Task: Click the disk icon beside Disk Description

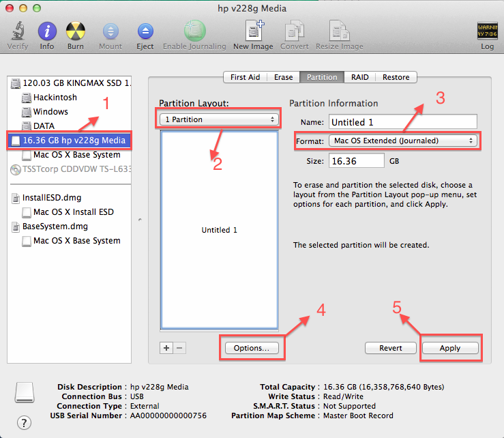Action: [25, 392]
